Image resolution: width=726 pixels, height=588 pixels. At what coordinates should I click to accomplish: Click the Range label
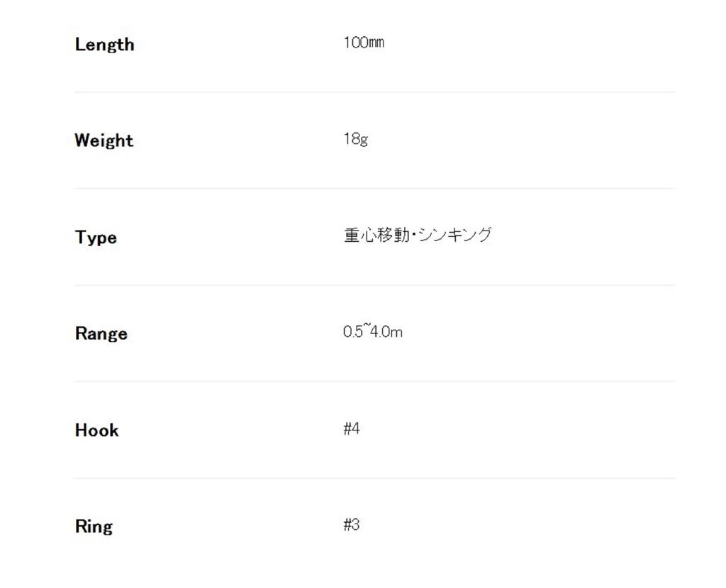[101, 333]
